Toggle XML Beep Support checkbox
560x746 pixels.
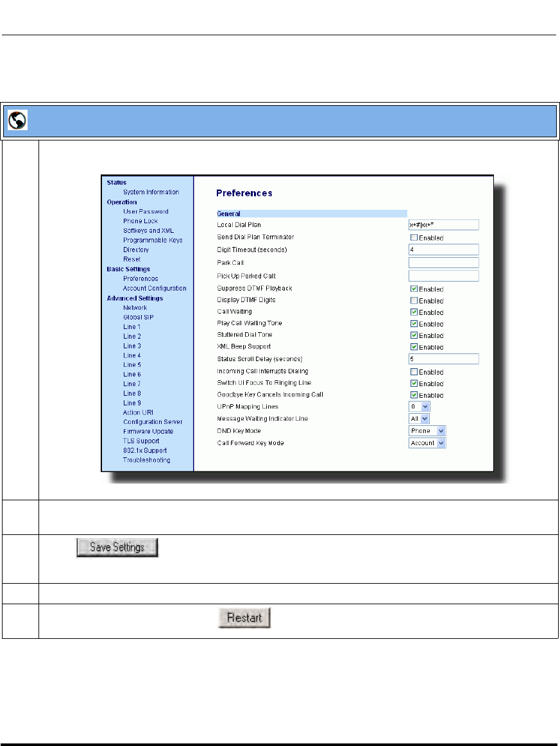(414, 347)
